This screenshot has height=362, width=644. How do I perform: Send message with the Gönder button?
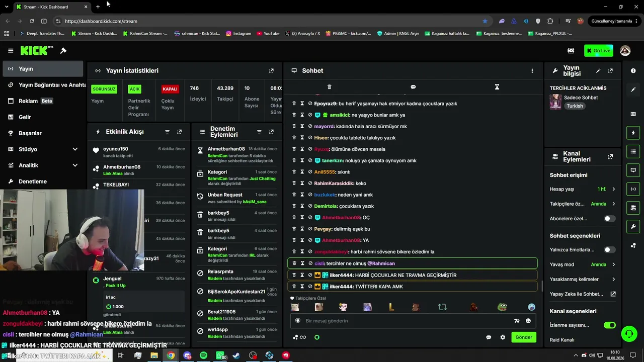[x=523, y=337]
